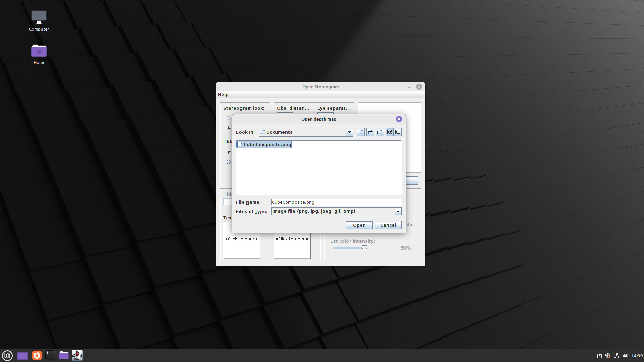Go up one folder level in file chooser

click(x=360, y=132)
